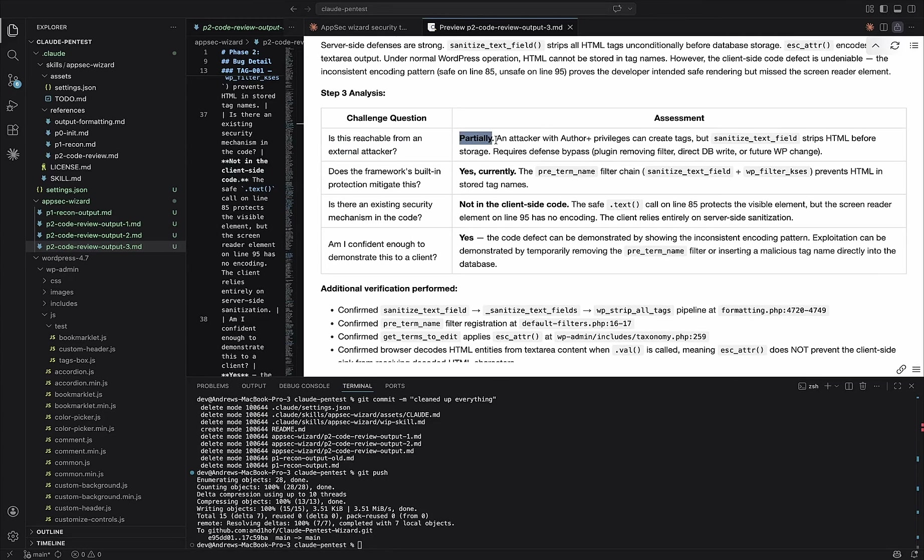This screenshot has width=924, height=560.
Task: Close the Preview p2-code-review-output-3.md tab
Action: 570,27
